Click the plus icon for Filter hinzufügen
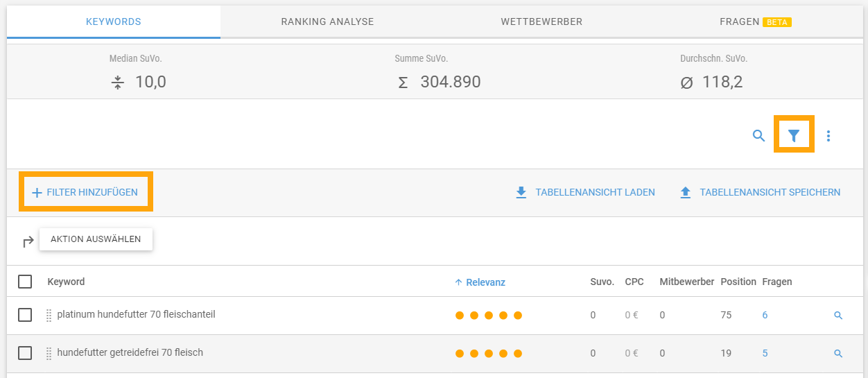 click(37, 192)
